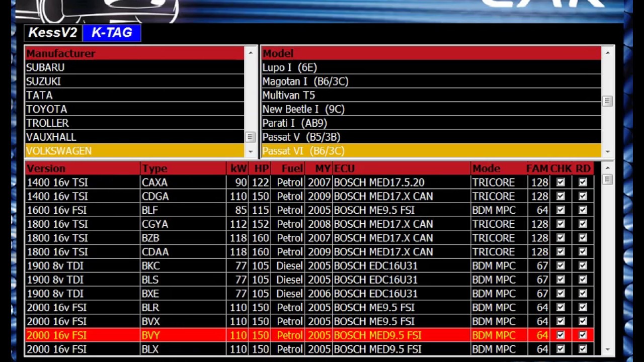Click Manufacturer list scrollbar thumb

250,137
